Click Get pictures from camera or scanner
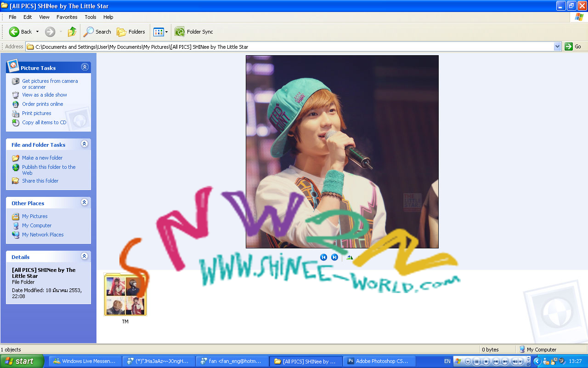 [50, 84]
